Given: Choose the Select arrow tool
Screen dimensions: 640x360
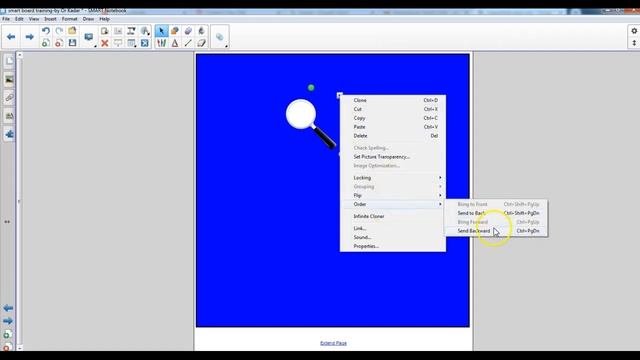Looking at the screenshot, I should pyautogui.click(x=161, y=31).
